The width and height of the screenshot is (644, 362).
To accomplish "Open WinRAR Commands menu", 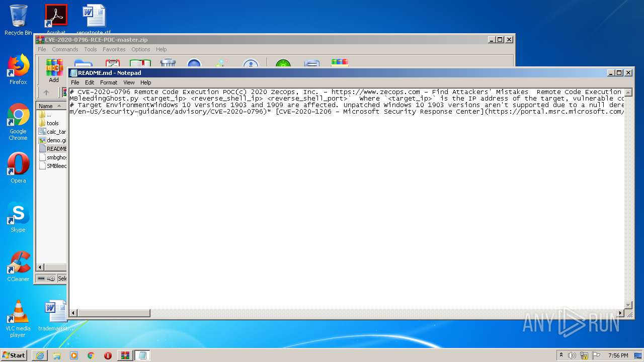I will pyautogui.click(x=65, y=49).
